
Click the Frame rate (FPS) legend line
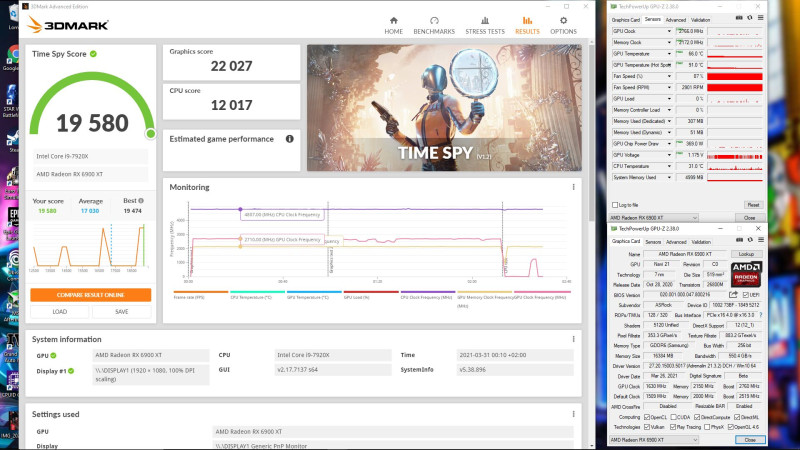click(201, 292)
